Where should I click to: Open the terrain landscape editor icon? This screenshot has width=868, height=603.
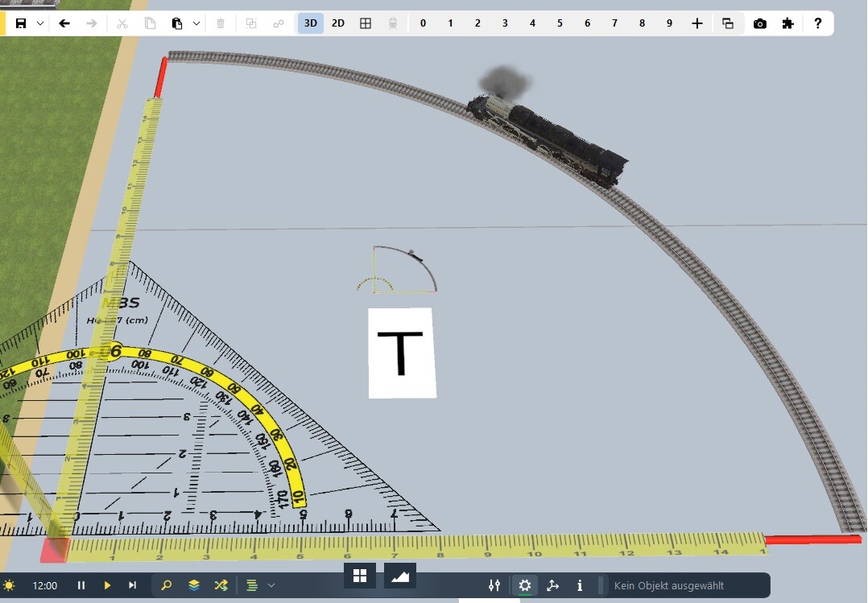coord(401,576)
